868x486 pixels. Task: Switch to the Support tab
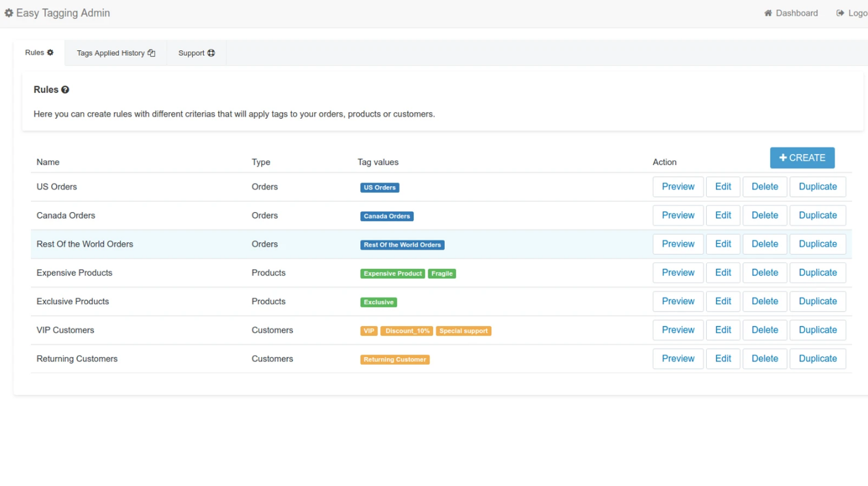196,53
